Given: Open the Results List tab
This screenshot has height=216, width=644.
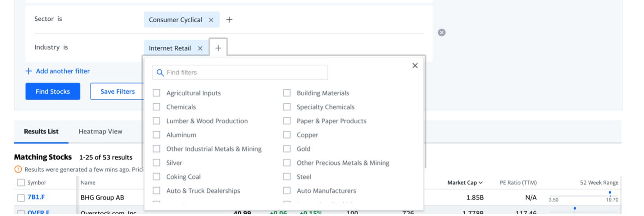Looking at the screenshot, I should 41,132.
